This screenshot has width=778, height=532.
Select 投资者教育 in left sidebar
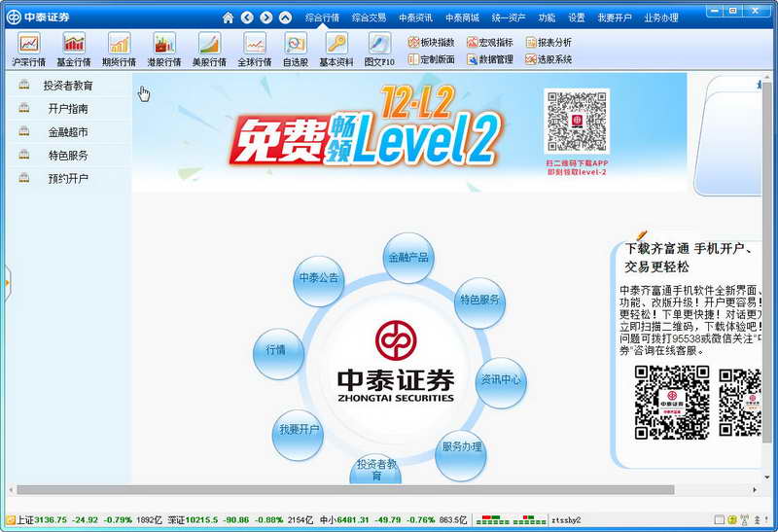click(x=68, y=86)
